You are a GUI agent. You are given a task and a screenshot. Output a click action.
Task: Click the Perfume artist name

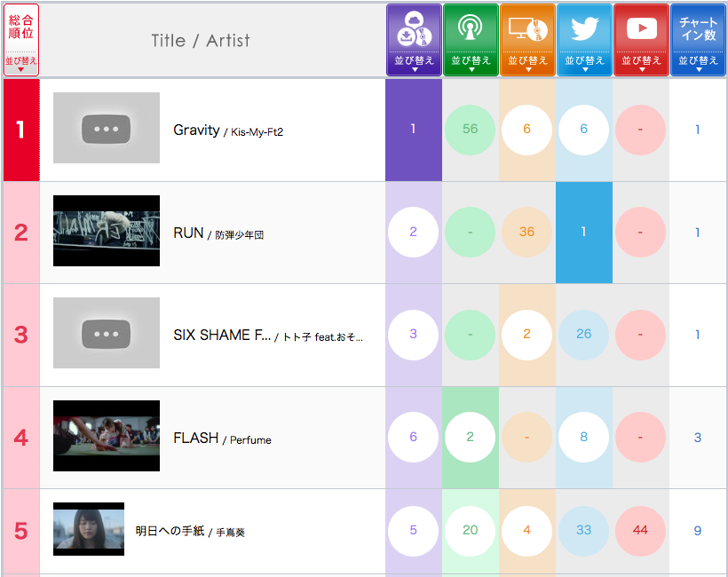click(x=250, y=439)
